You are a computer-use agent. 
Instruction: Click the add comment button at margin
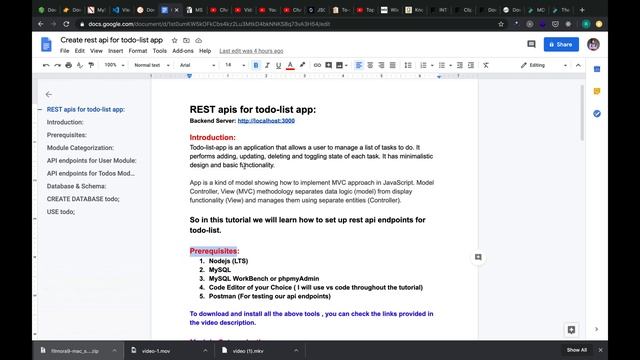pyautogui.click(x=478, y=257)
